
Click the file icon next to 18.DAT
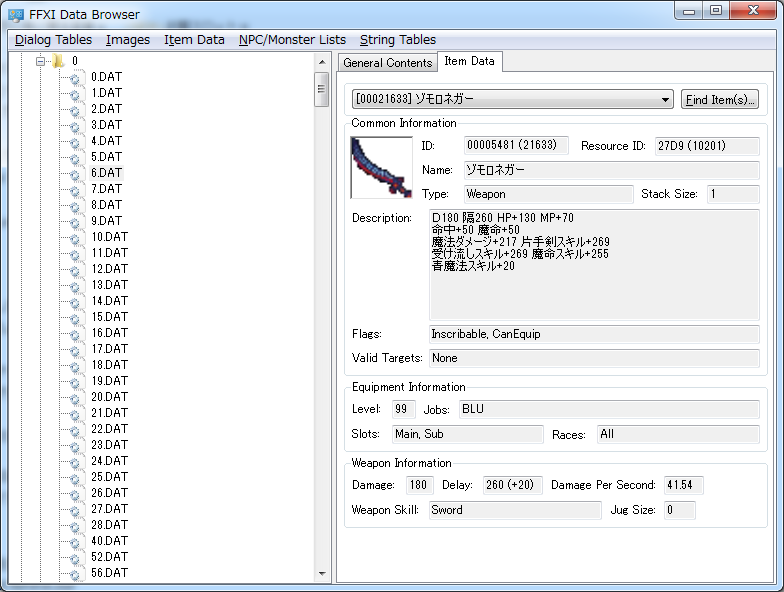coord(75,366)
